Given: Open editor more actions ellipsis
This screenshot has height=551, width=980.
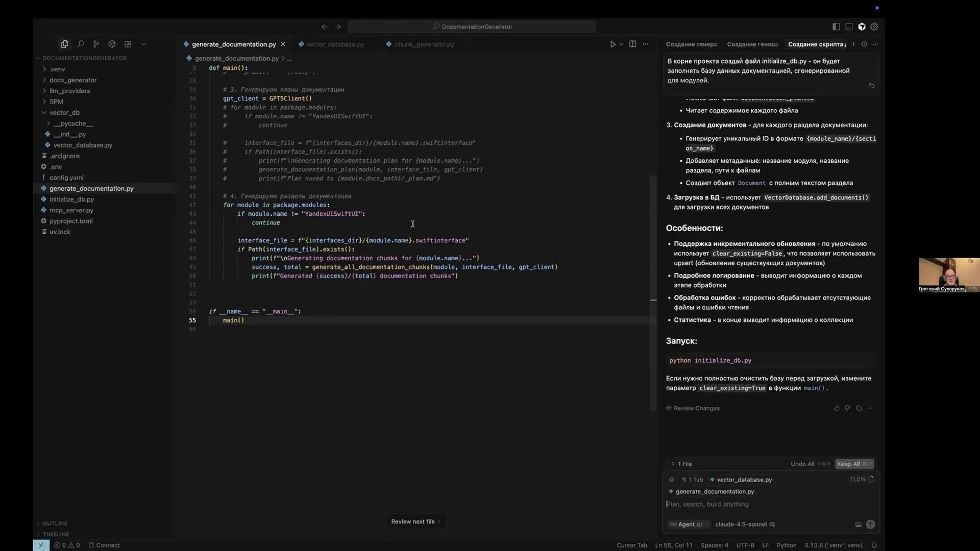Looking at the screenshot, I should [x=646, y=44].
